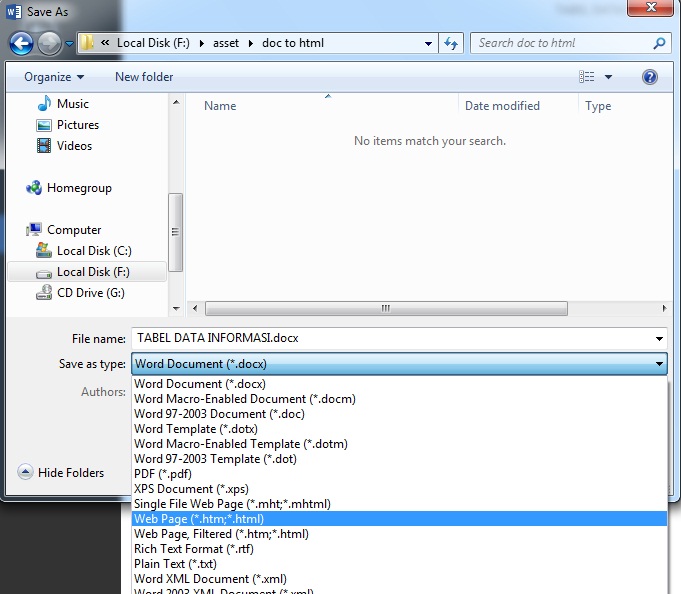Select Local Disk (F:) breadcrumb
Image resolution: width=681 pixels, height=594 pixels.
[x=153, y=43]
